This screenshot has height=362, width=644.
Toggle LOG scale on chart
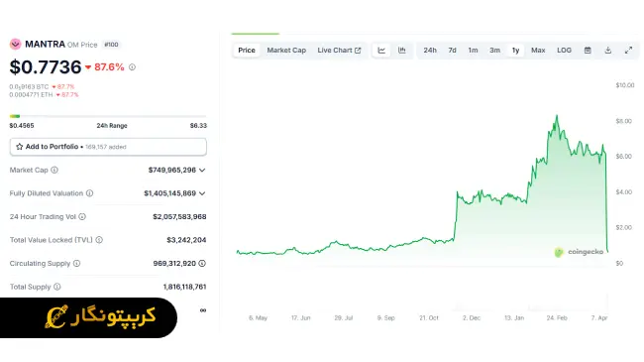pyautogui.click(x=564, y=51)
